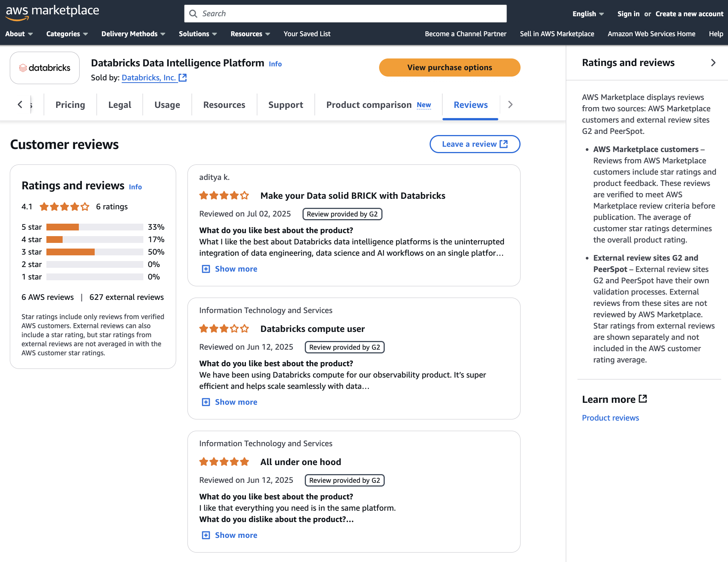
Task: Click the 3 star rating bar
Action: 94,252
